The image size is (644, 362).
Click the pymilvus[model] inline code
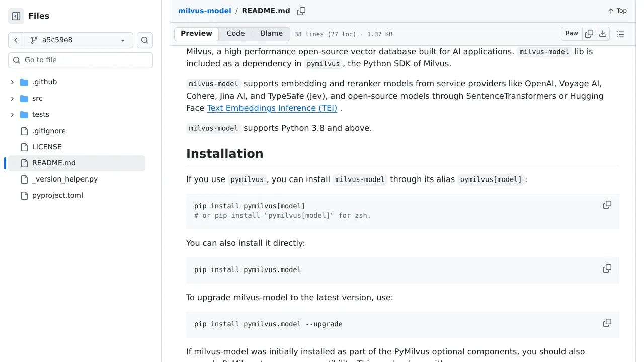pos(491,179)
